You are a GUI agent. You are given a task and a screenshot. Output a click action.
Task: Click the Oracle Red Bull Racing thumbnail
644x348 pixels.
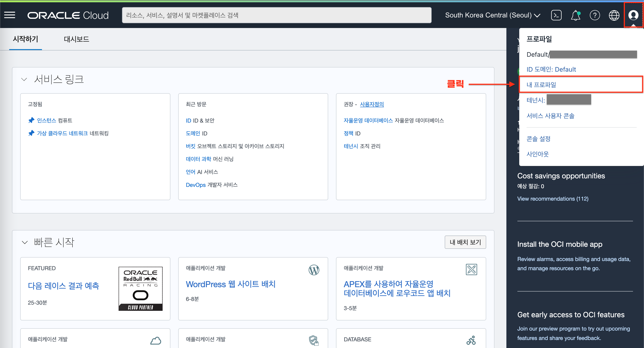141,289
